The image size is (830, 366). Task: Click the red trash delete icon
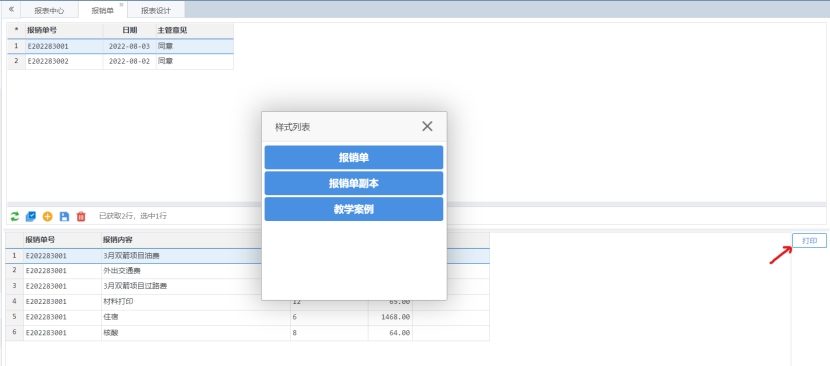pyautogui.click(x=81, y=216)
